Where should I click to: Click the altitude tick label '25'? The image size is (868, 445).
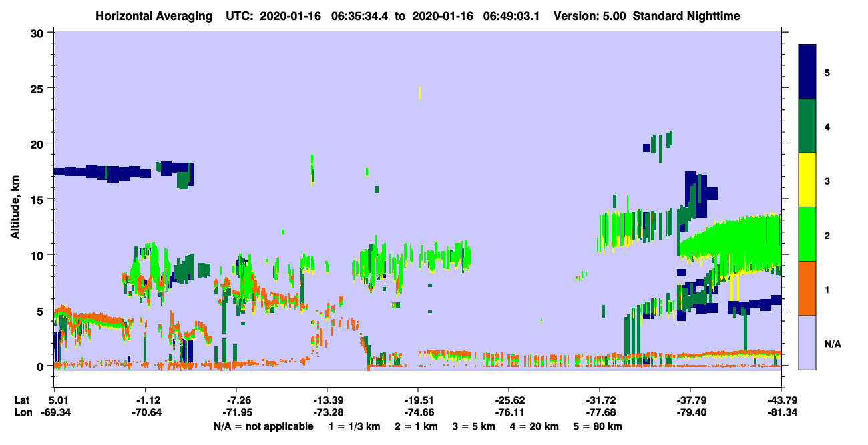coord(39,88)
